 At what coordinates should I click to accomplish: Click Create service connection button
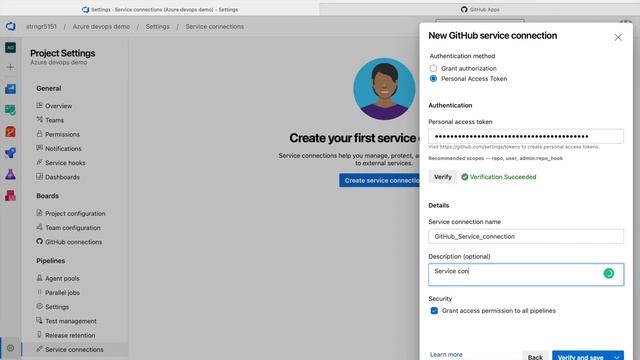pos(379,180)
